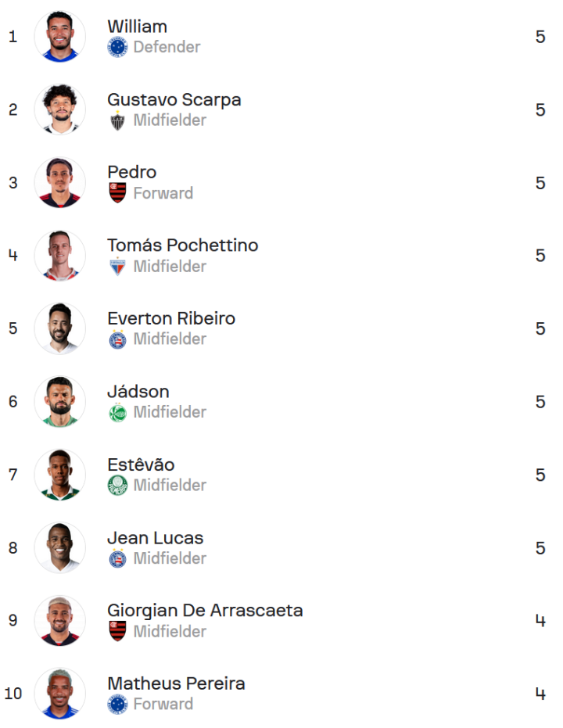The height and width of the screenshot is (728, 563).
Task: Select Estêvão's player avatar
Action: (60, 475)
